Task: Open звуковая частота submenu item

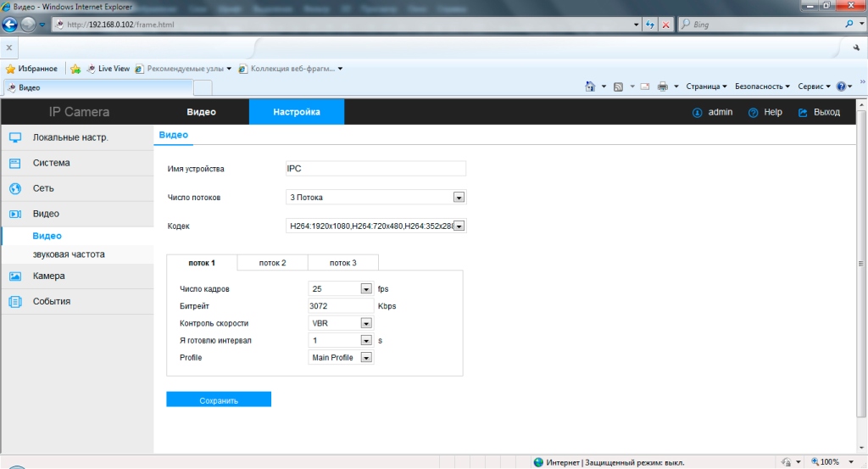Action: (69, 254)
